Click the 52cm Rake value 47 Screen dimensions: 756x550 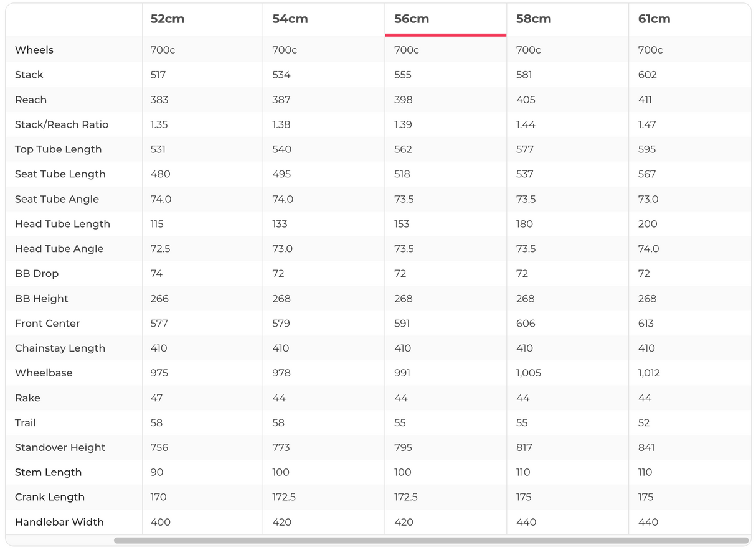pos(156,398)
